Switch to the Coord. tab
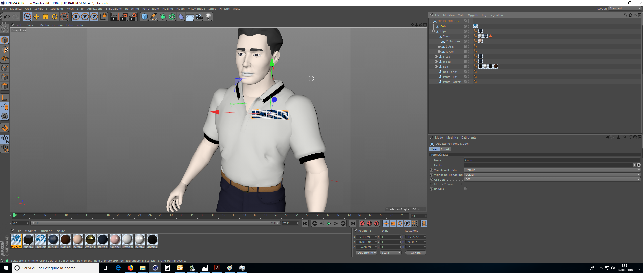This screenshot has width=644, height=273. pos(445,149)
